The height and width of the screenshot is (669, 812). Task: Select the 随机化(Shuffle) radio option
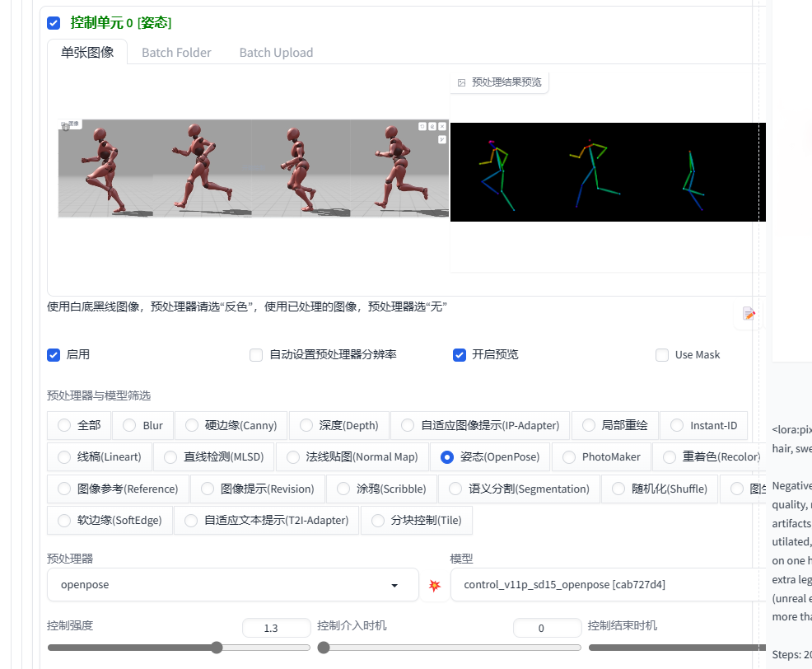618,489
